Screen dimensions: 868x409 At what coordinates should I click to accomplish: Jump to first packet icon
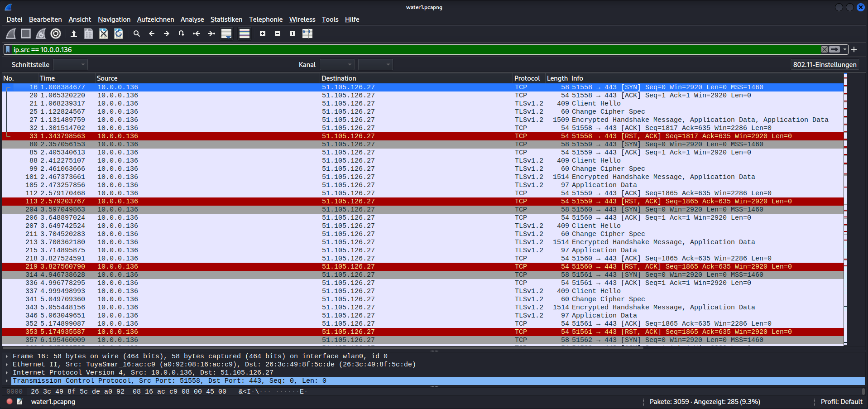197,34
